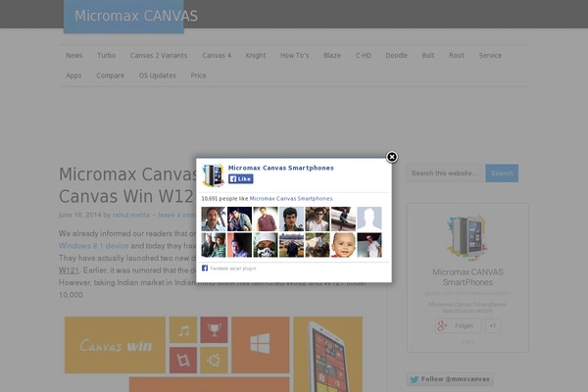Click the blue Search button

pyautogui.click(x=502, y=173)
